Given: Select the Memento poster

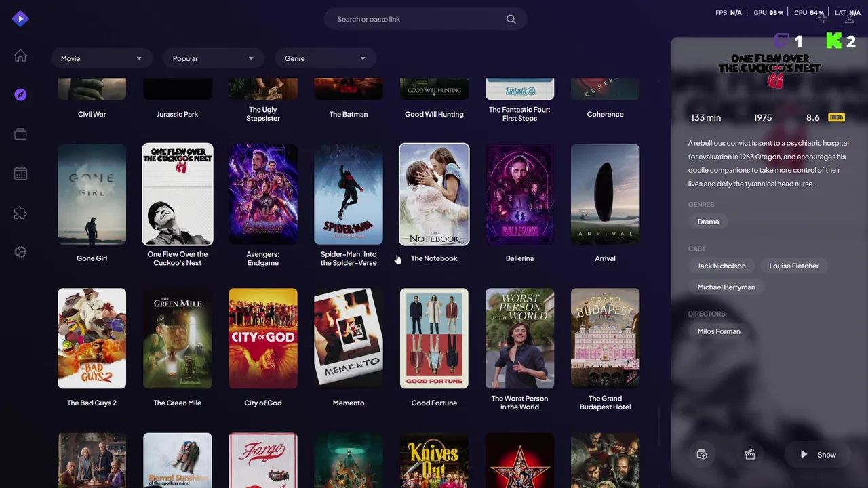Looking at the screenshot, I should click(x=349, y=338).
